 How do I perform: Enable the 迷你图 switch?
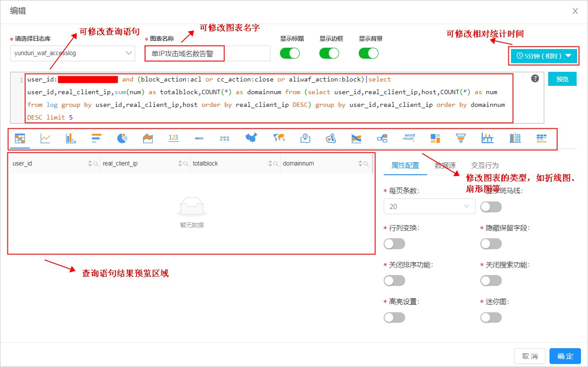point(491,317)
